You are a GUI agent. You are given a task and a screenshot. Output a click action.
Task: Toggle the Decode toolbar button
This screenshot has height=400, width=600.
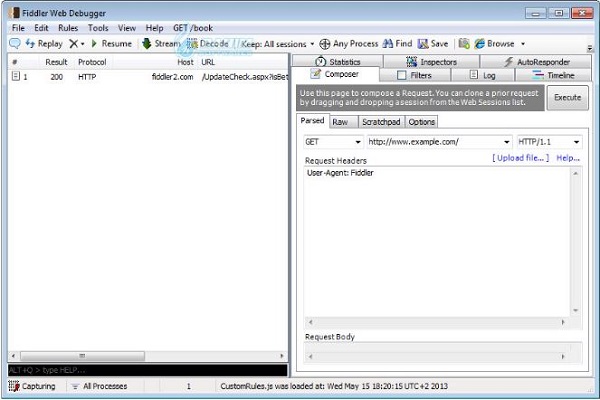click(207, 44)
